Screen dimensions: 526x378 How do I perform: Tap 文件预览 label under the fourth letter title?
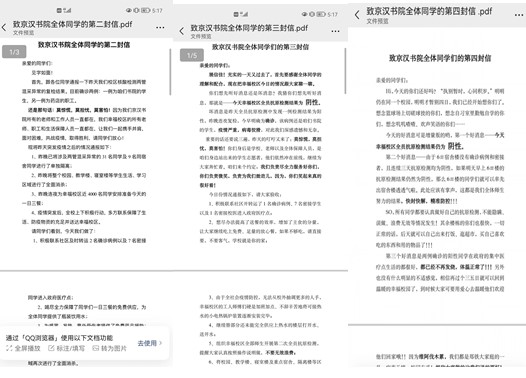[x=377, y=21]
